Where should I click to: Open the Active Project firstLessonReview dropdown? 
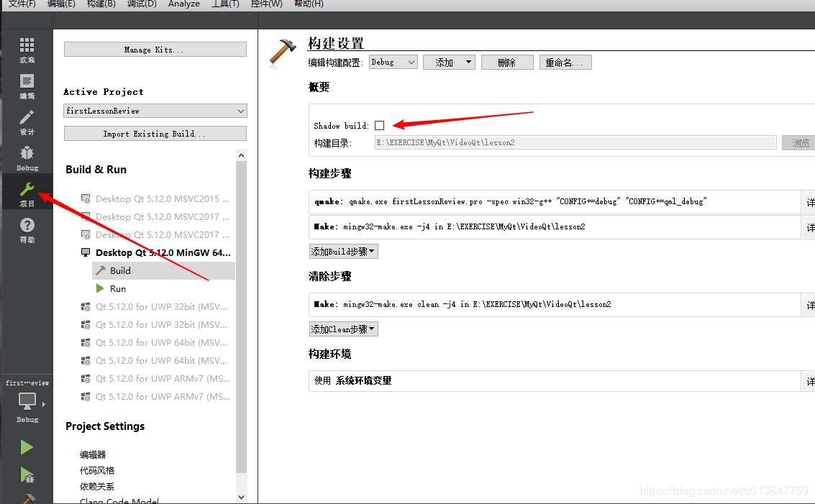coord(155,111)
